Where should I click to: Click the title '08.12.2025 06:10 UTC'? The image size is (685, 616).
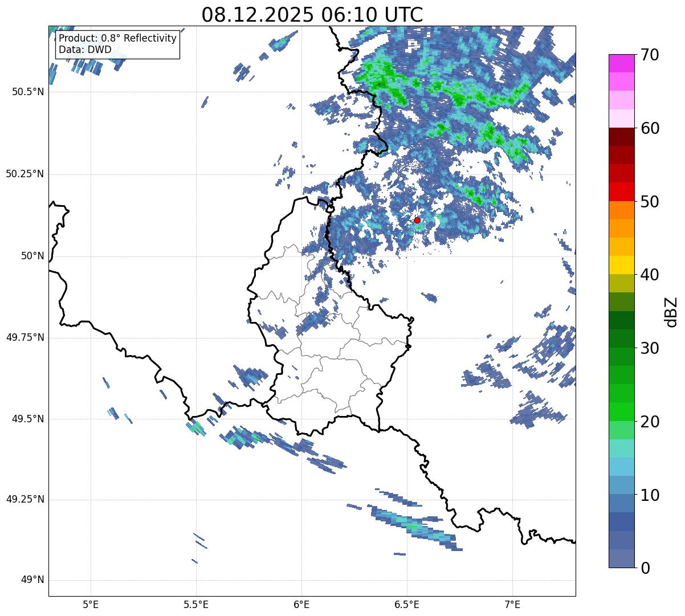pyautogui.click(x=312, y=14)
